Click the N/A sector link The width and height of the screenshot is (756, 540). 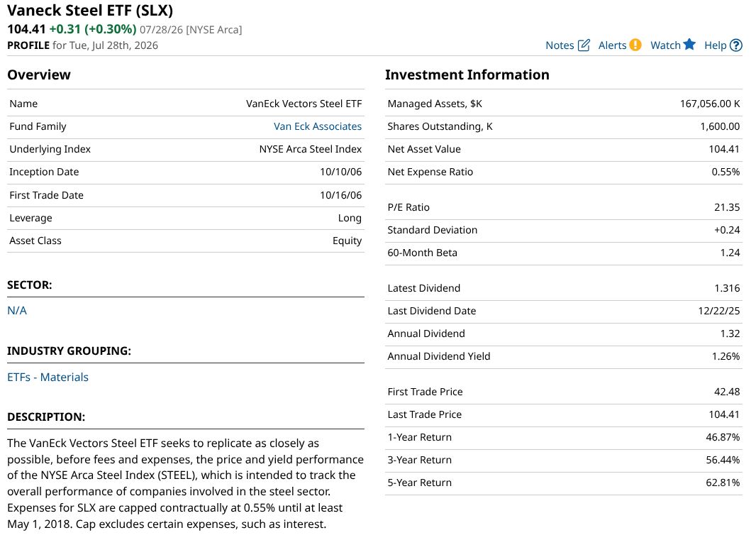17,311
